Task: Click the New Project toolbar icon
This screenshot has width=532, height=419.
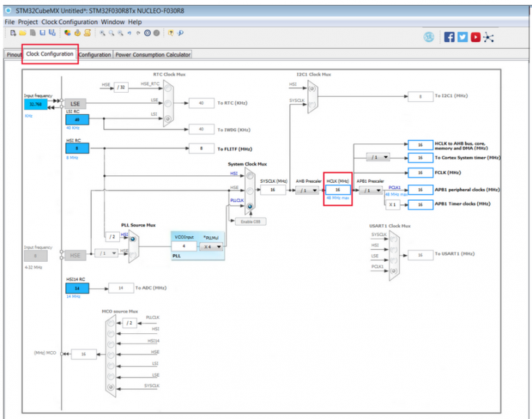Action: (x=13, y=33)
